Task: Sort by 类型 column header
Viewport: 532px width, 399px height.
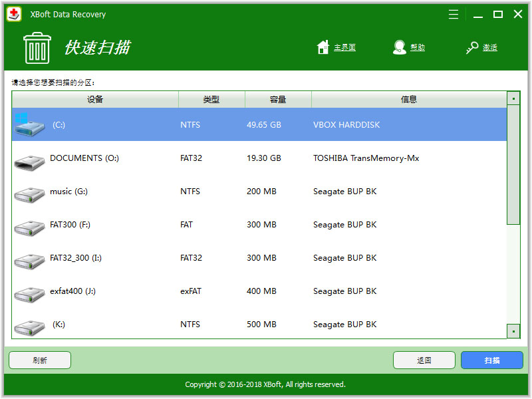Action: pos(211,99)
